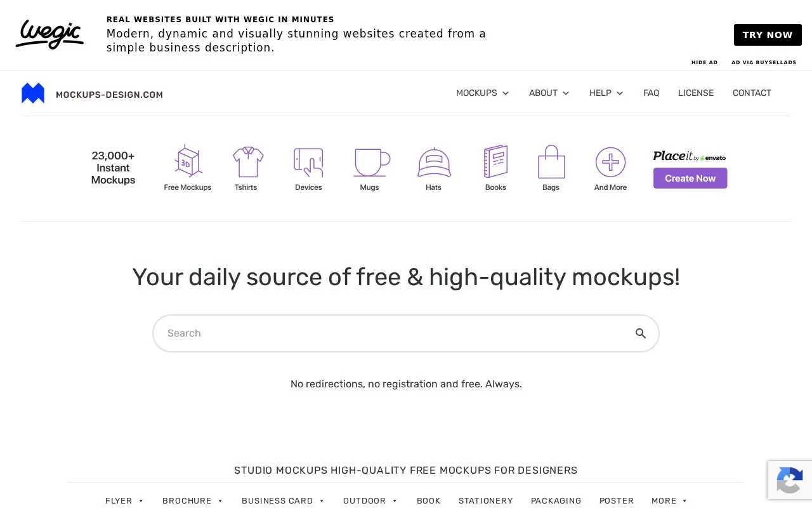Choose the Mugs icon
Viewport: 812px width, 508px height.
click(x=371, y=163)
